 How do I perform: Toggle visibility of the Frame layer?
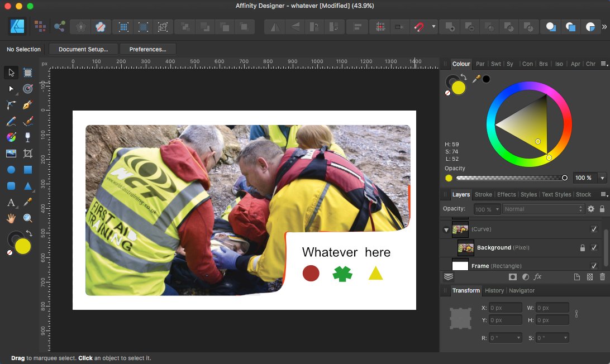pyautogui.click(x=595, y=265)
